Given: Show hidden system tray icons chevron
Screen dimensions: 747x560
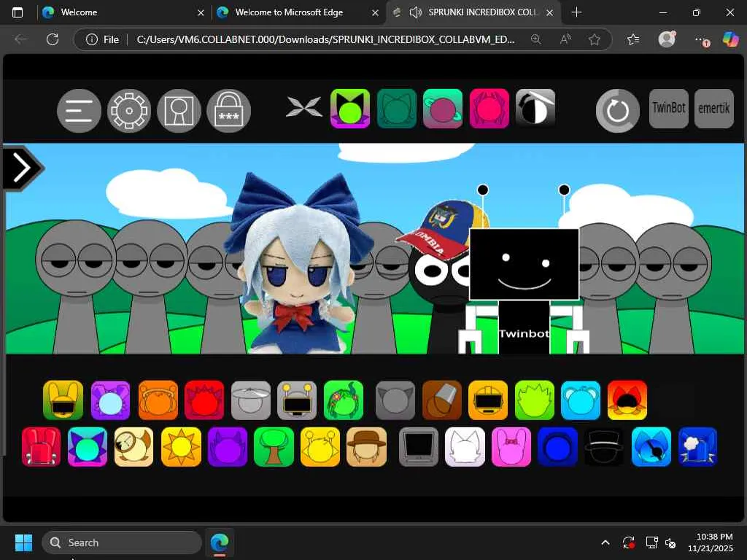Looking at the screenshot, I should click(605, 542).
